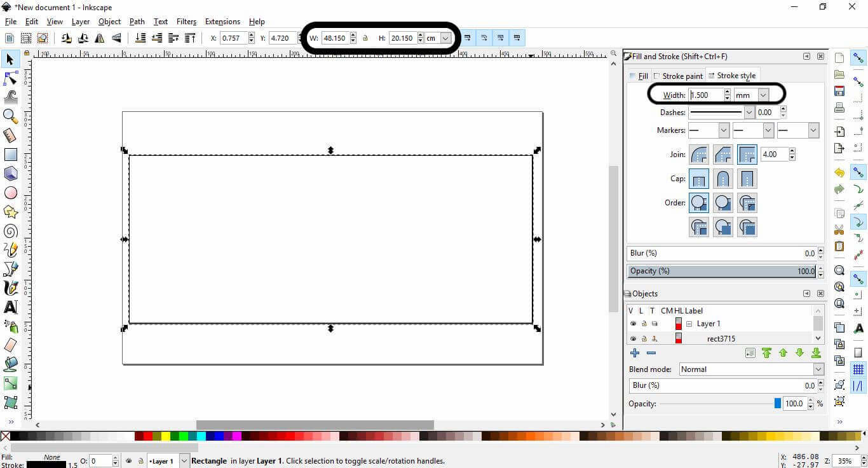Open the Extensions menu
The width and height of the screenshot is (868, 468).
(222, 22)
